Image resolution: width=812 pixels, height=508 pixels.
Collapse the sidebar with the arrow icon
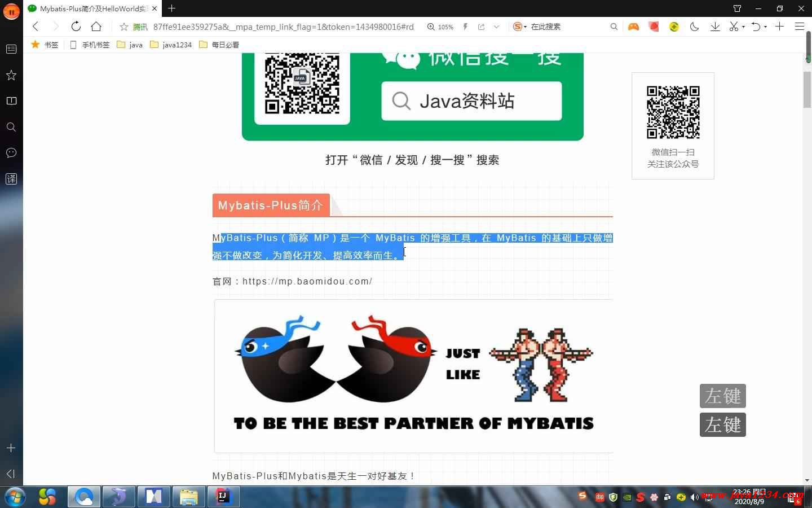pyautogui.click(x=11, y=474)
